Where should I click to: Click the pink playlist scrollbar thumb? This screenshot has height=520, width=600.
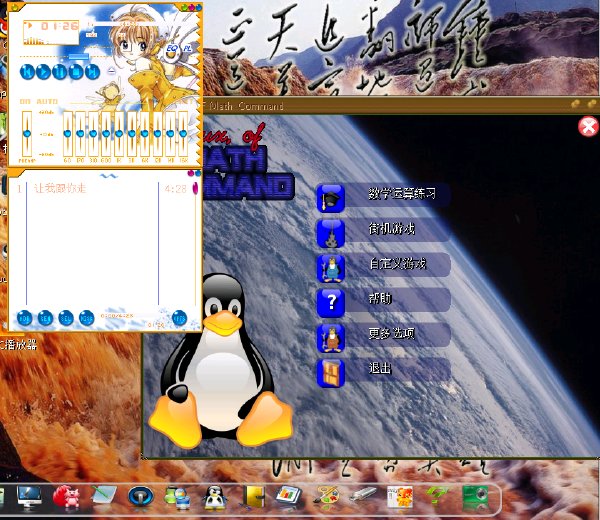tap(195, 188)
